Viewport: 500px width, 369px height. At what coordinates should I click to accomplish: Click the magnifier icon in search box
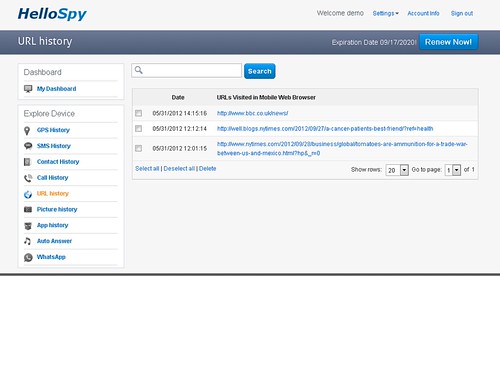point(139,70)
